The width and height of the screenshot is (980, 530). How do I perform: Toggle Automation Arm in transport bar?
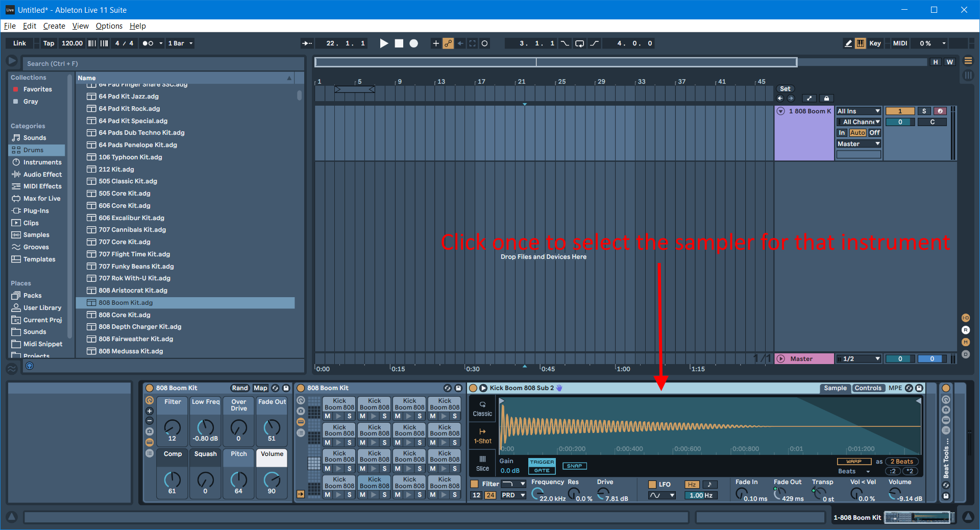448,43
